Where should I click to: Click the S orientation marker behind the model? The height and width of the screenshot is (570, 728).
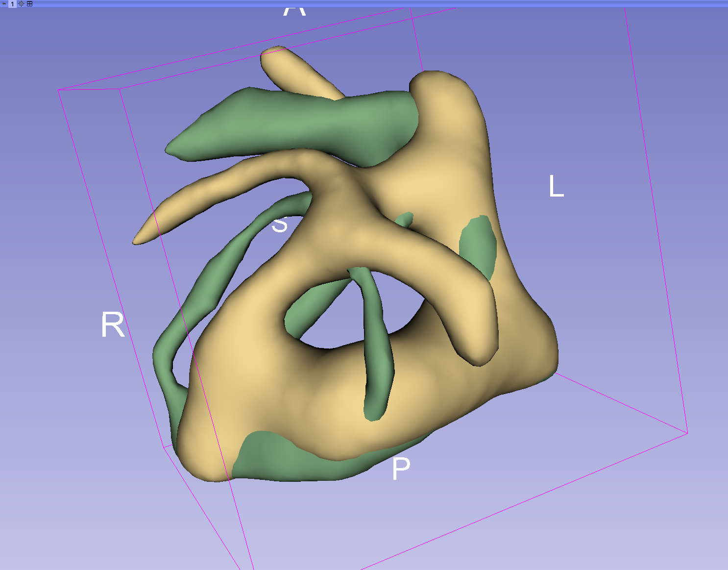pyautogui.click(x=279, y=225)
